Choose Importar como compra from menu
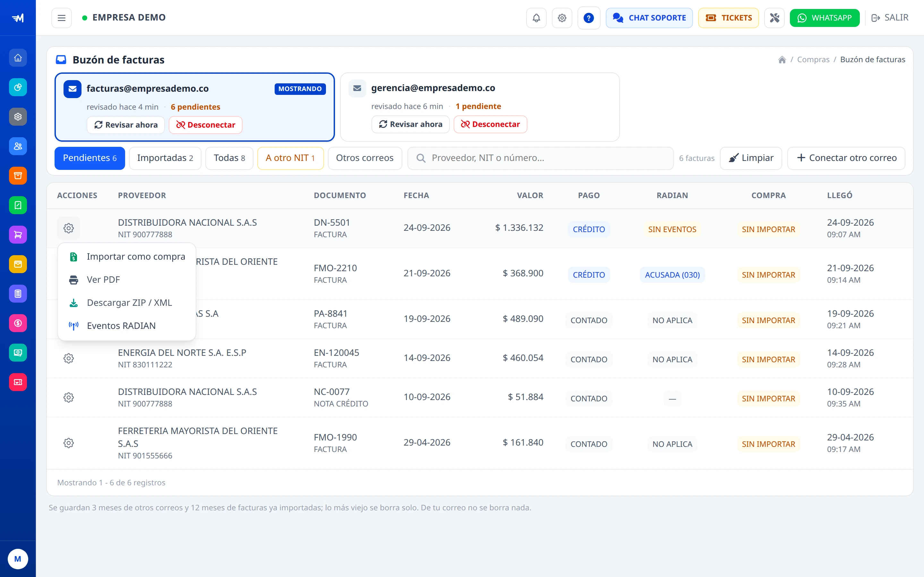 coord(127,256)
